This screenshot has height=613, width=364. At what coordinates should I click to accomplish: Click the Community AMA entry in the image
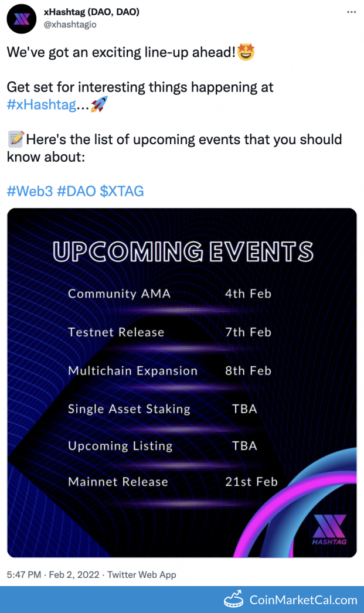(x=119, y=294)
